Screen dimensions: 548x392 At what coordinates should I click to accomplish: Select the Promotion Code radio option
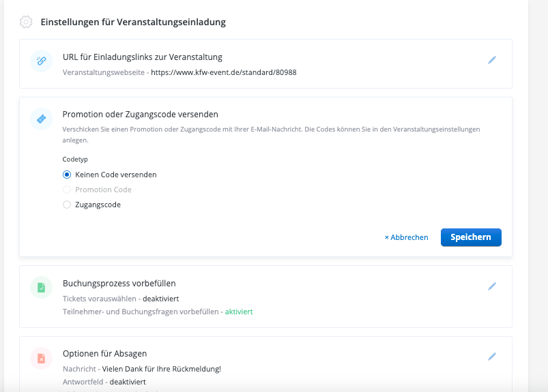click(67, 190)
